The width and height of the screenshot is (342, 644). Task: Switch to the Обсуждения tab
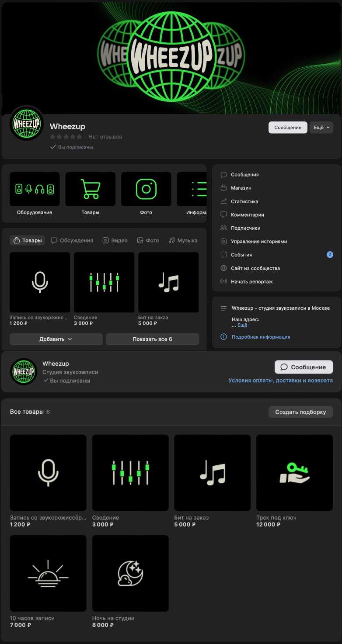click(72, 240)
